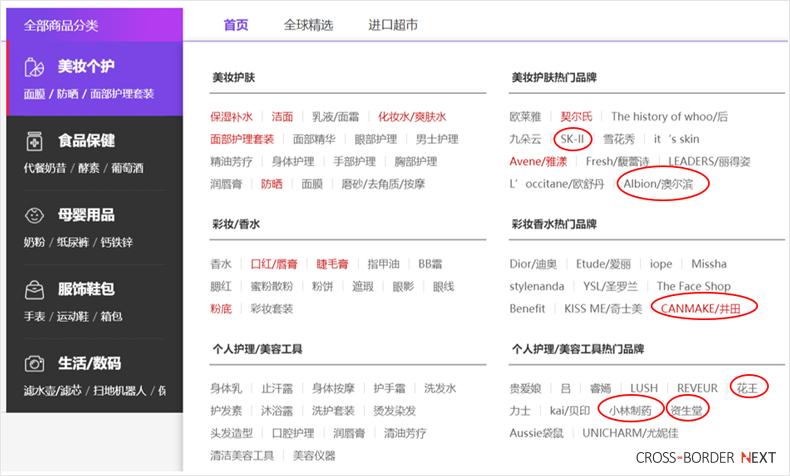The image size is (790, 476).
Task: Open the 洁面 link
Action: (282, 117)
